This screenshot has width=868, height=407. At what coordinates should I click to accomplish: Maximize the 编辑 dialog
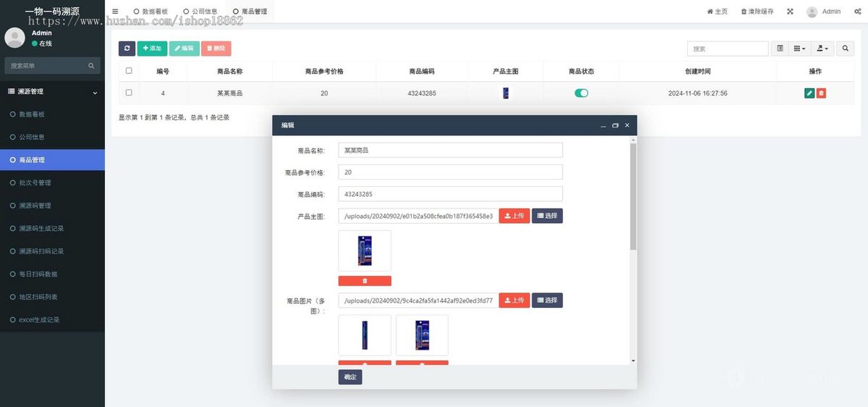point(616,125)
